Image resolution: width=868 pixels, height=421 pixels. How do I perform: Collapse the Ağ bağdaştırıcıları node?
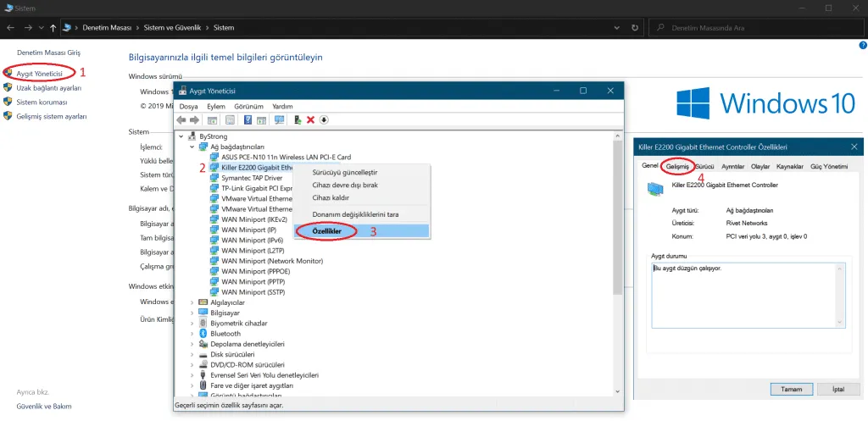(192, 147)
